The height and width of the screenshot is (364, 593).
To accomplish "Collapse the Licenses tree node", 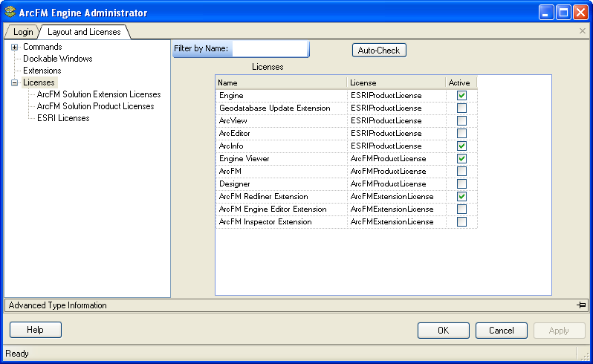I will click(14, 82).
